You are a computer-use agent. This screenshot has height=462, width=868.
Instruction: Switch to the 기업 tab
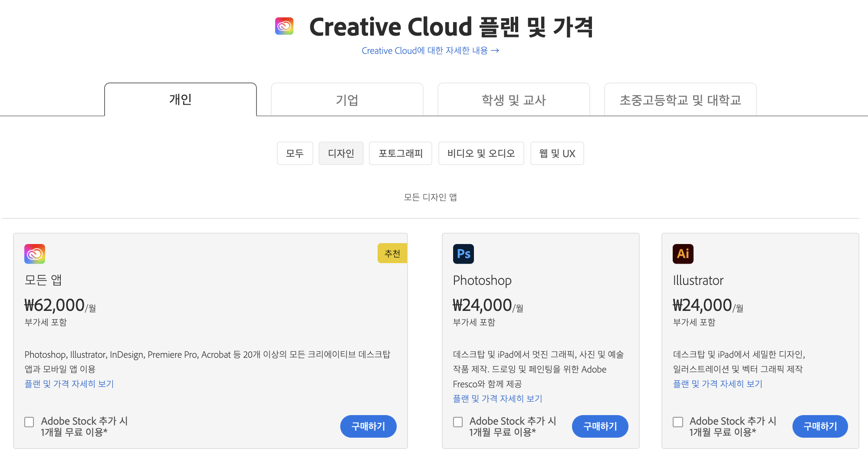click(x=347, y=100)
